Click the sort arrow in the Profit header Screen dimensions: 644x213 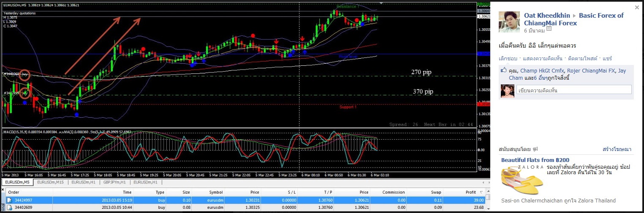(x=481, y=192)
